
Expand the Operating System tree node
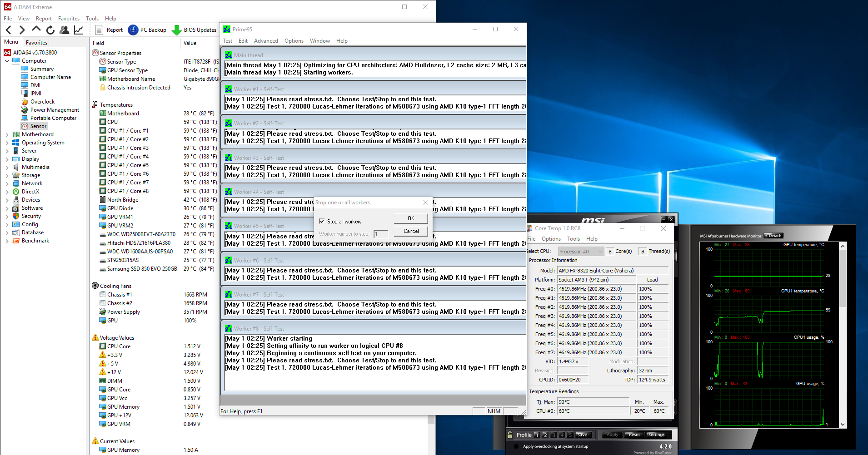click(x=7, y=143)
